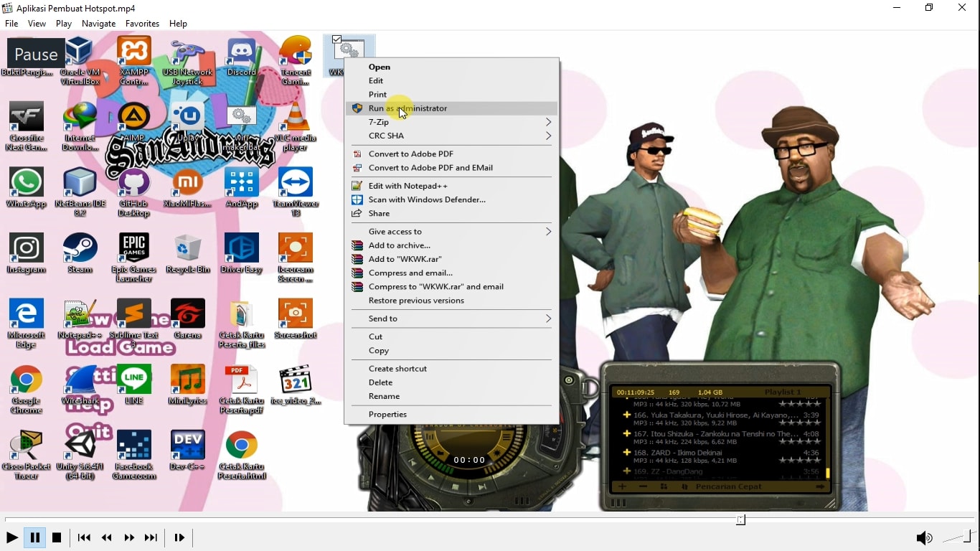Click the volume slider handle
Screen dimensions: 980x551
pyautogui.click(x=968, y=537)
